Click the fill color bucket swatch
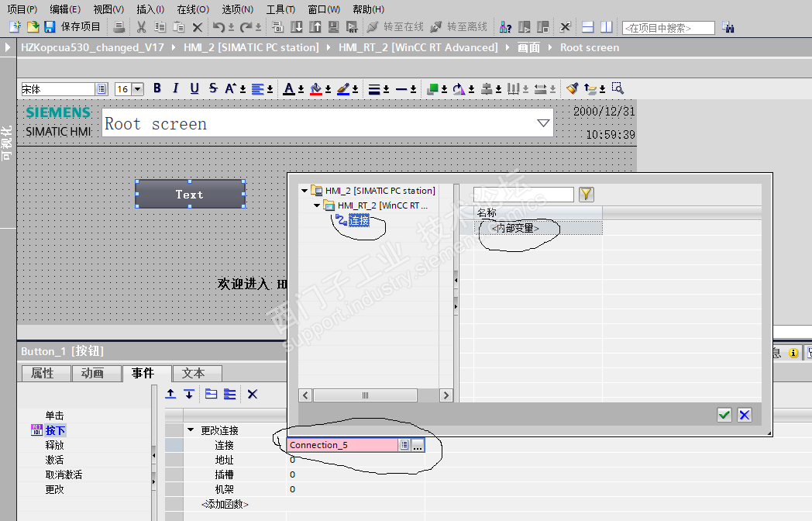Screen dimensions: 812x521 click(316, 89)
